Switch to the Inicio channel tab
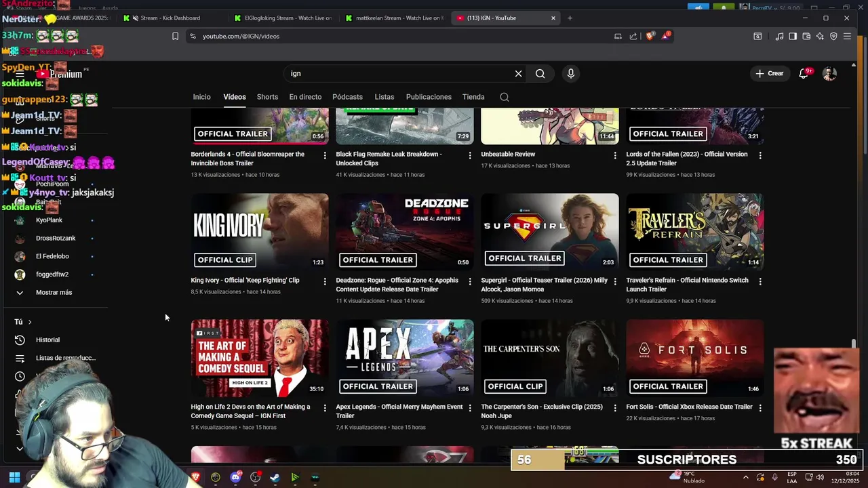 click(201, 97)
